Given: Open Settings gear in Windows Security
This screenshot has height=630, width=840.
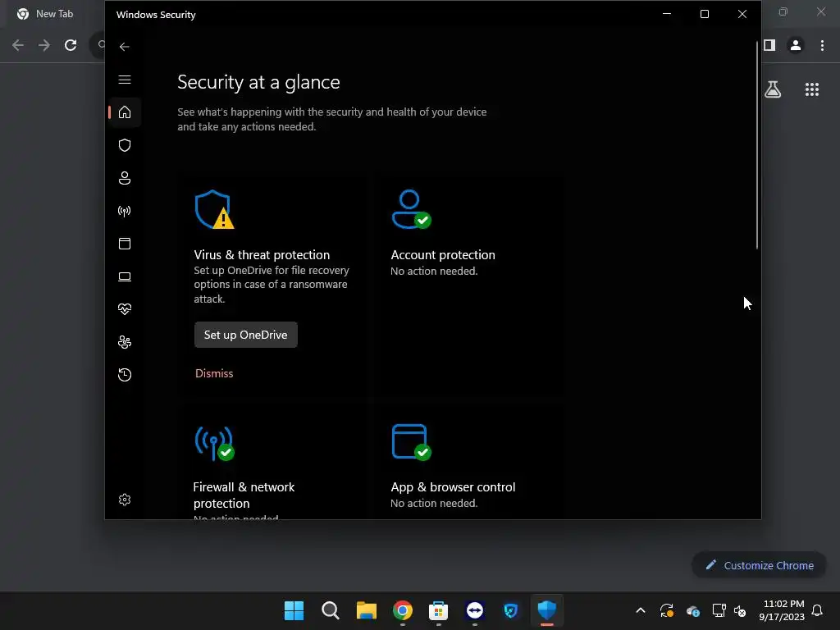Looking at the screenshot, I should [125, 500].
